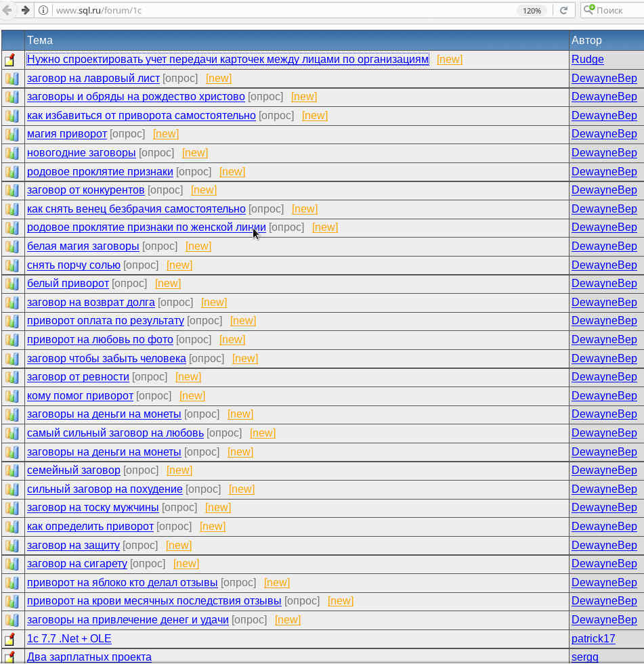Viewport: 644px width, 664px height.
Task: Open site information icon beside the URL
Action: [x=43, y=10]
